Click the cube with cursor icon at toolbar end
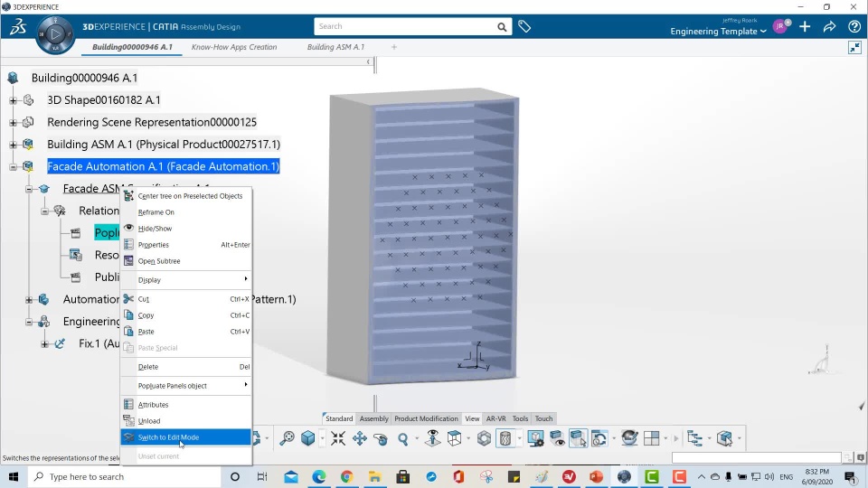The width and height of the screenshot is (868, 488). pyautogui.click(x=724, y=438)
